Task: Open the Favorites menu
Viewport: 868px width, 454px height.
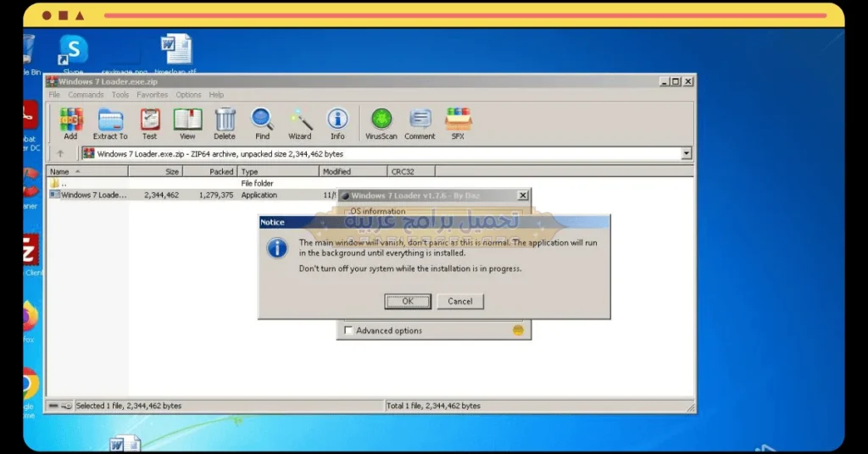Action: click(x=153, y=95)
